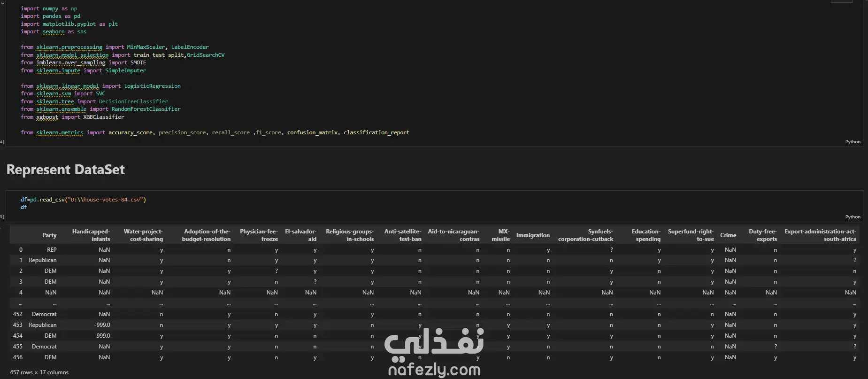Select the 'Represent DataSet' heading

click(66, 170)
